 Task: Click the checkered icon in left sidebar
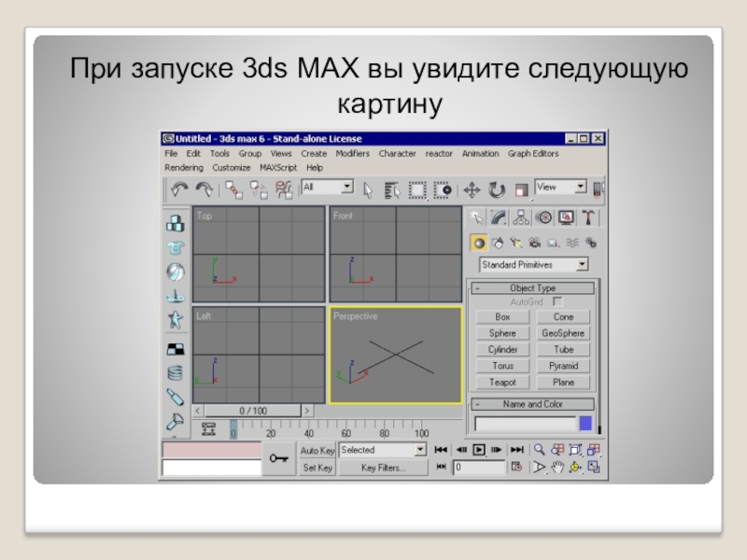tap(175, 349)
